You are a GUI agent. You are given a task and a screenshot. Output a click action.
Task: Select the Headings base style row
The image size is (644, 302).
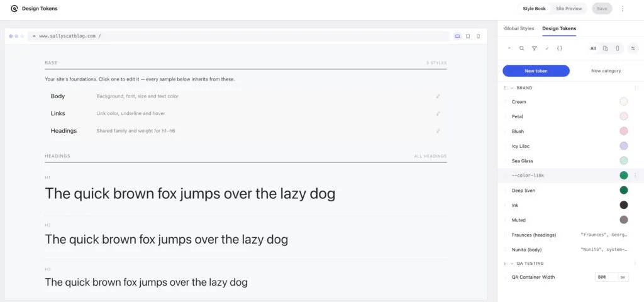pos(246,131)
